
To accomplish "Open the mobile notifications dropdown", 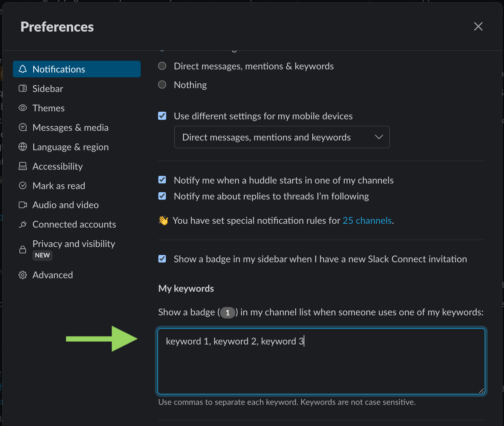I will [x=281, y=137].
